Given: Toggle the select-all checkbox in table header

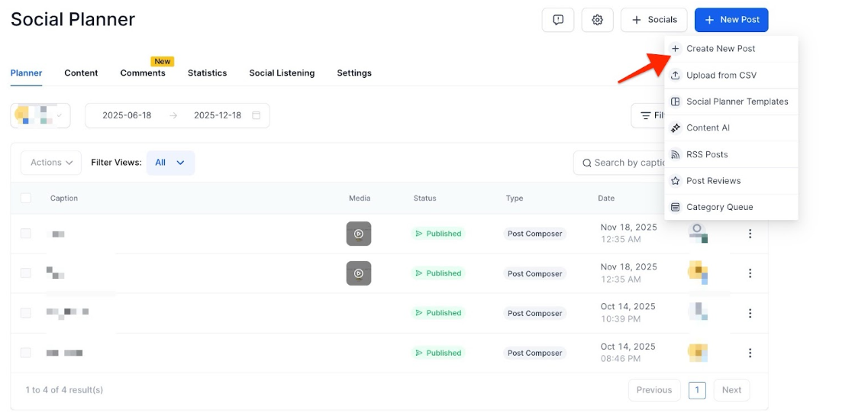Looking at the screenshot, I should tap(26, 198).
